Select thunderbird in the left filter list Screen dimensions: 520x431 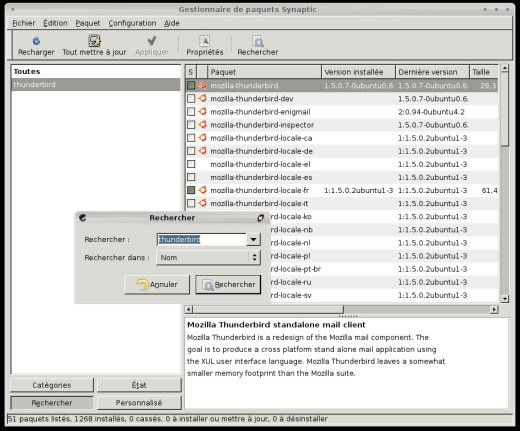(x=96, y=84)
